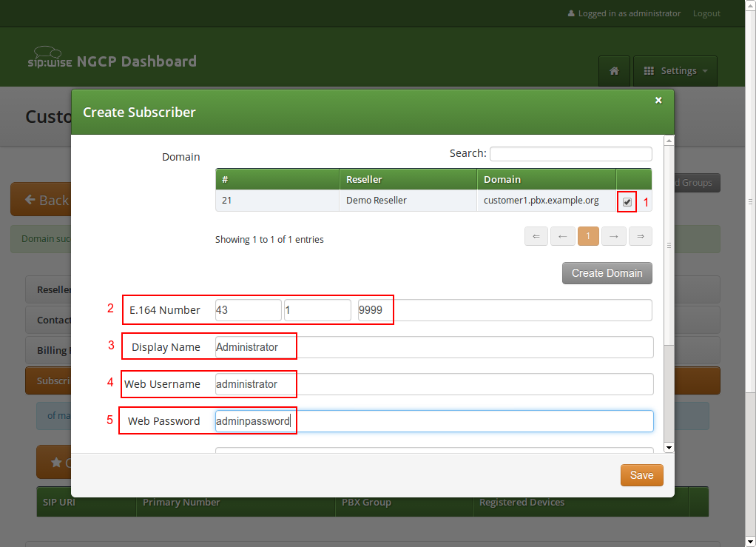Jump to last page with double-right arrow
The height and width of the screenshot is (547, 756).
pos(640,235)
